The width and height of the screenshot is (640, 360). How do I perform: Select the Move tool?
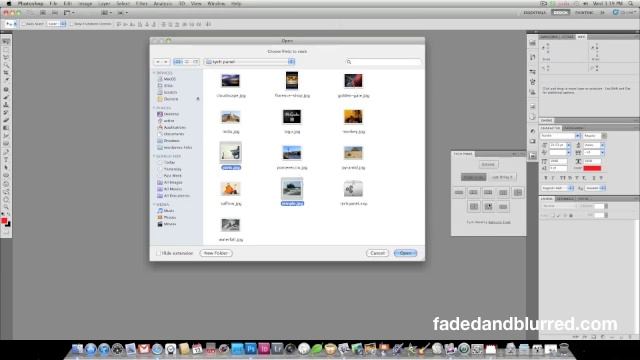click(x=6, y=42)
